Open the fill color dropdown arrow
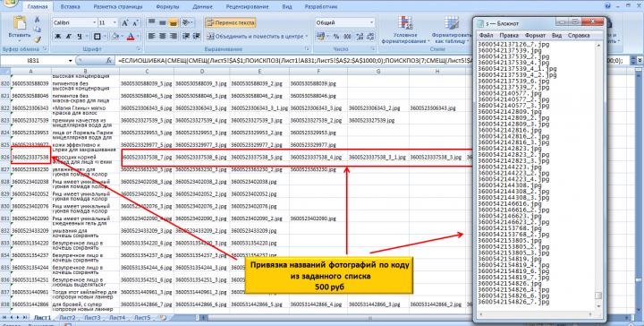Viewport: 644px width, 326px height. [x=123, y=37]
